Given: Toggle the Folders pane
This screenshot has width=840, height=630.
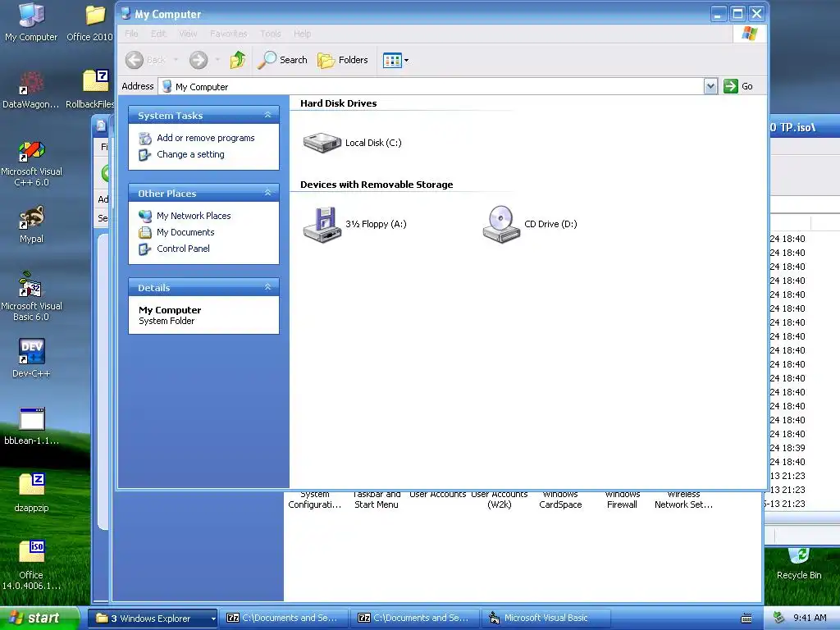Looking at the screenshot, I should coord(343,60).
